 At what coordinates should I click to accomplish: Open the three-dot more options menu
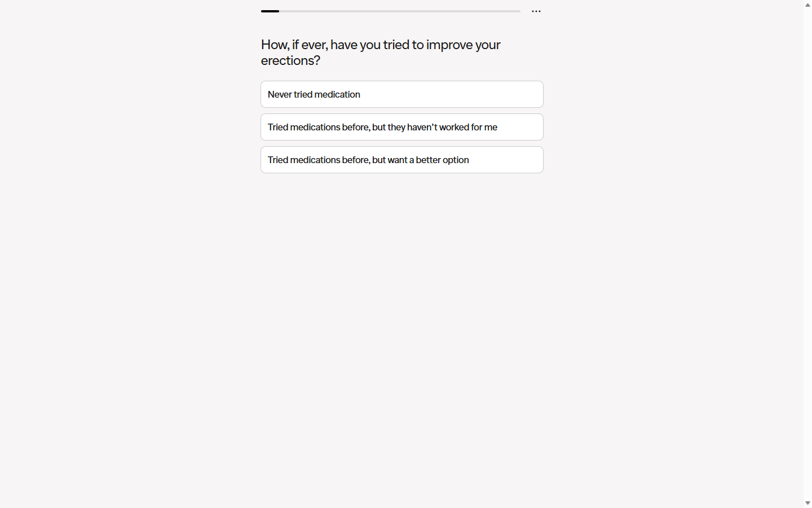tap(536, 11)
